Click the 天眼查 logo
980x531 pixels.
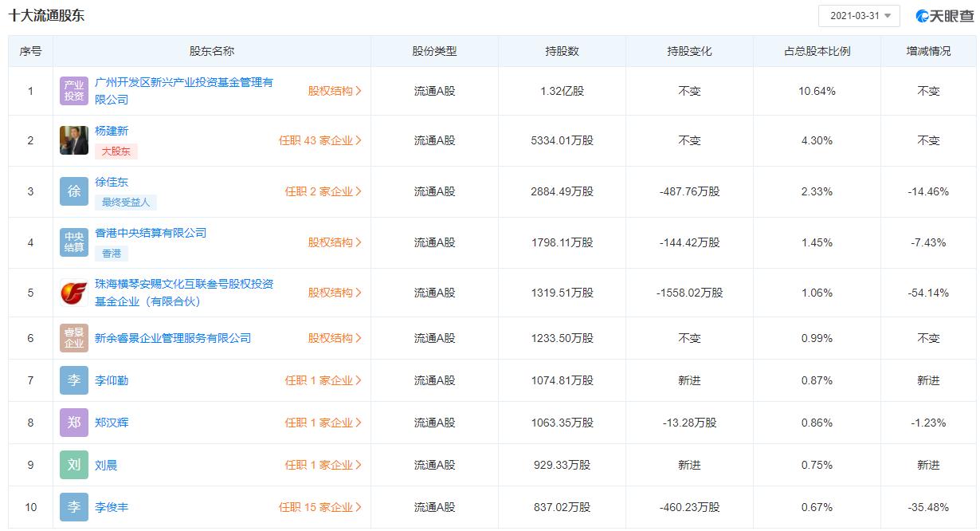pyautogui.click(x=944, y=16)
